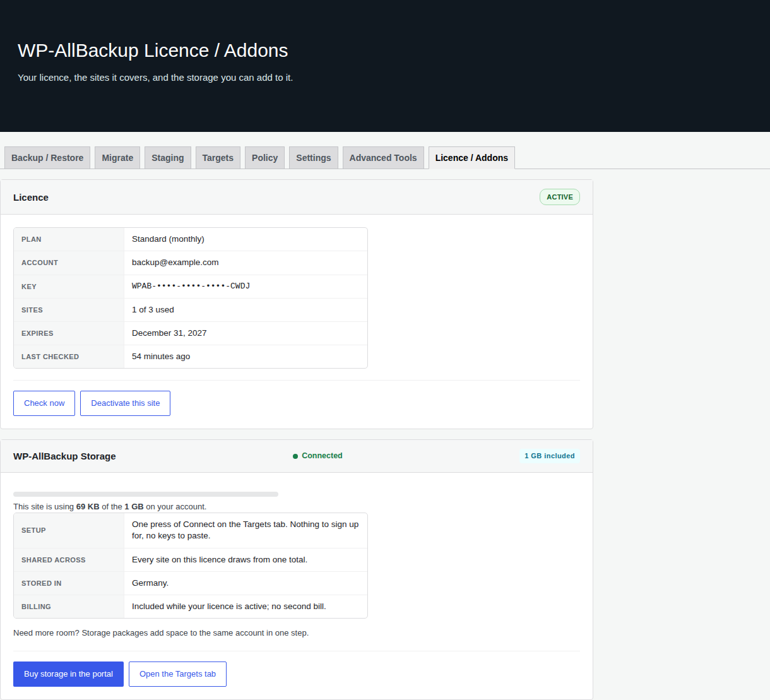Click the SHARED ACROSS row label
The height and width of the screenshot is (700, 770).
[x=54, y=560]
